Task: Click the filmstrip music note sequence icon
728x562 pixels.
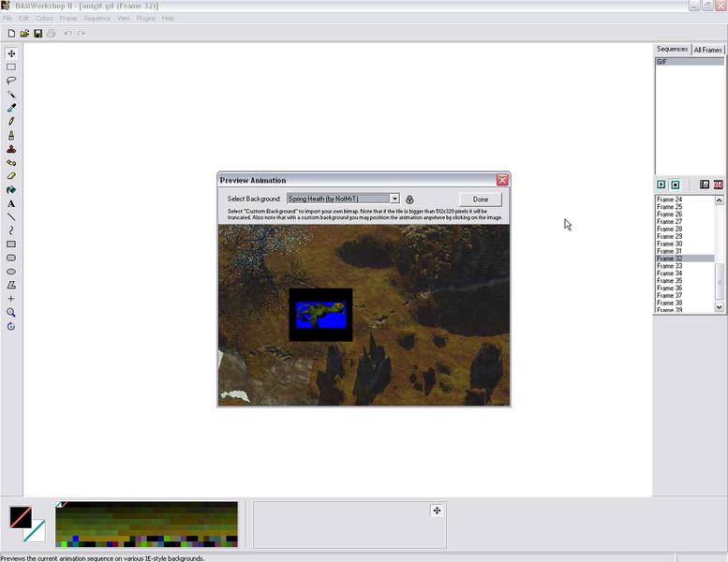Action: (705, 185)
